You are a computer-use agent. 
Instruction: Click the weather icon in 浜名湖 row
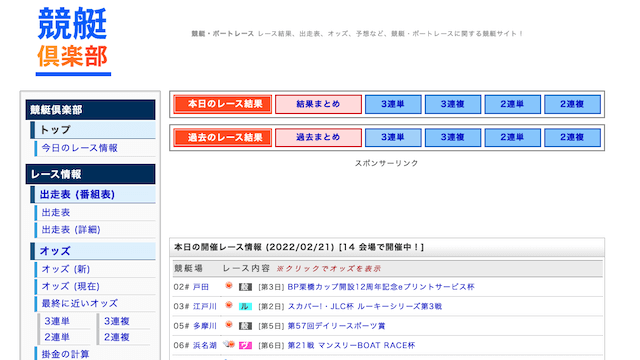(229, 344)
